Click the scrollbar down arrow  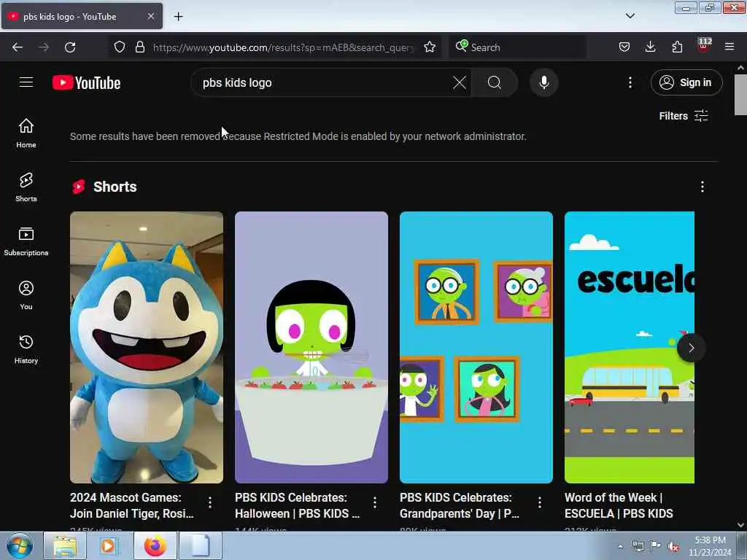740,525
